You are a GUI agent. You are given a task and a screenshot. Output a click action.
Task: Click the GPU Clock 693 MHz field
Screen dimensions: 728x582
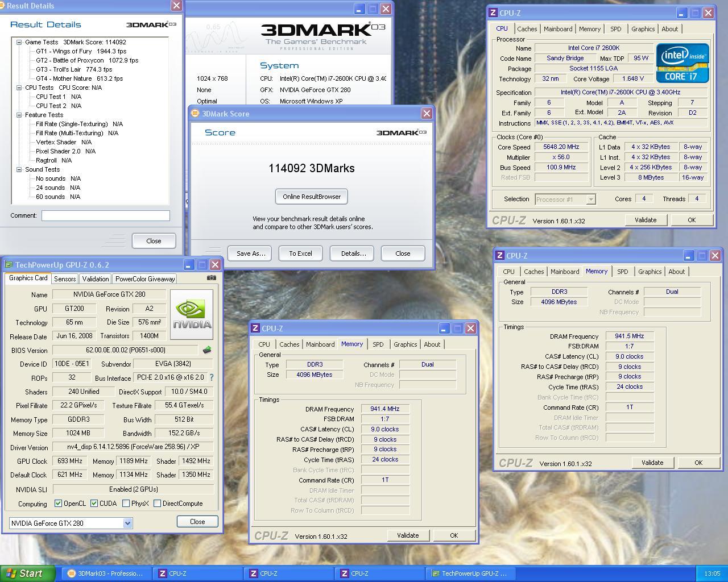(70, 461)
